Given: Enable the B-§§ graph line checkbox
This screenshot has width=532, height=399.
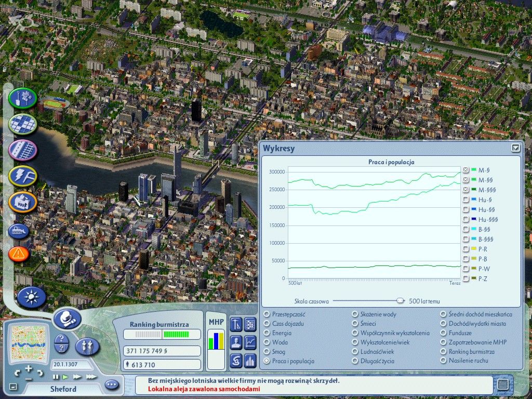Looking at the screenshot, I should pyautogui.click(x=466, y=229).
